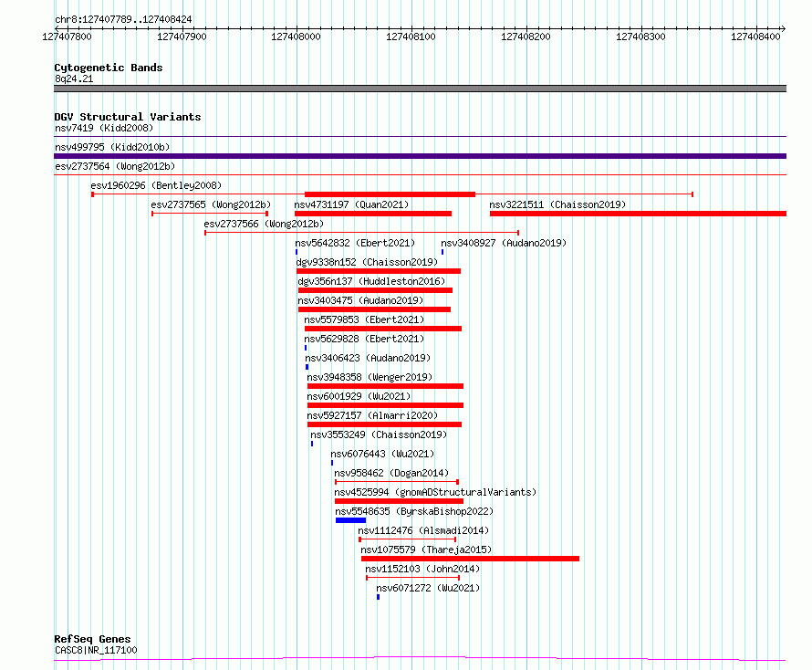Select the small blue marker under nsv6071272

coord(378,597)
